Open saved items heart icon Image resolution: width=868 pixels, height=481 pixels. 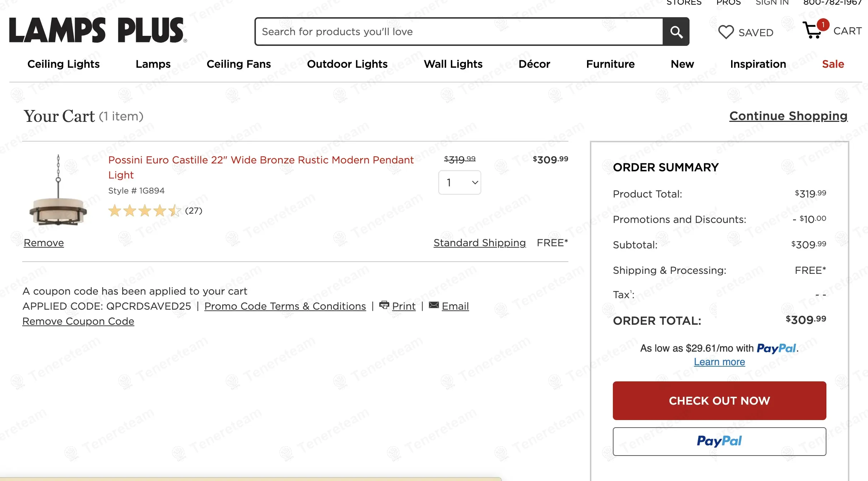tap(726, 32)
